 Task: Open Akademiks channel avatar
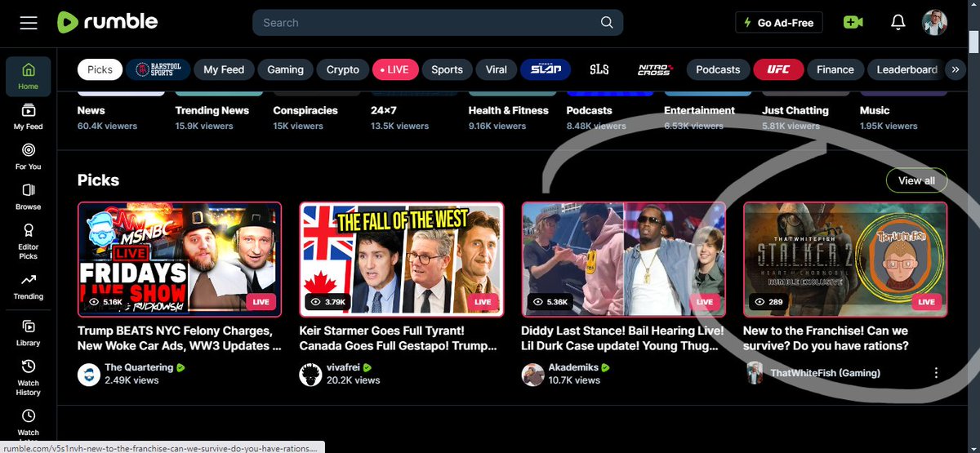click(x=532, y=374)
